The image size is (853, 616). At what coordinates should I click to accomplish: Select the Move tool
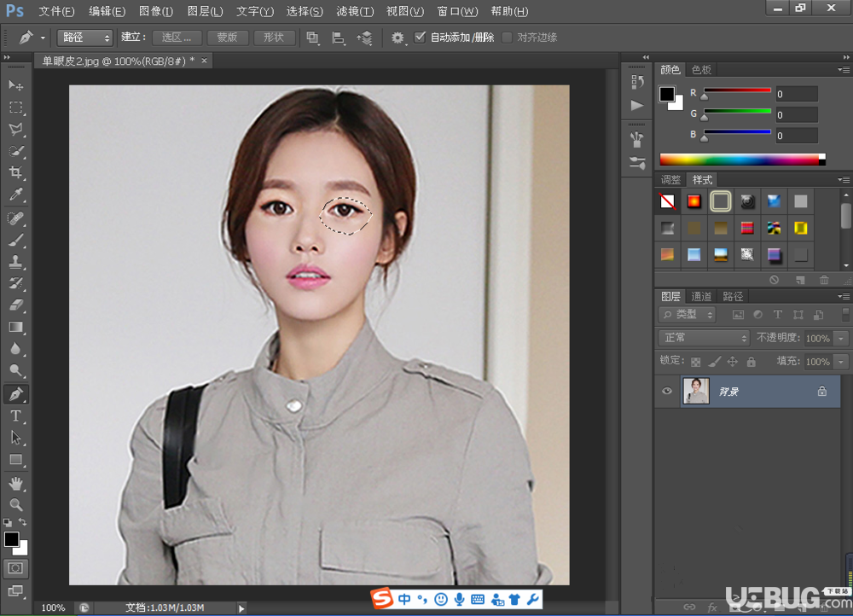(x=15, y=85)
